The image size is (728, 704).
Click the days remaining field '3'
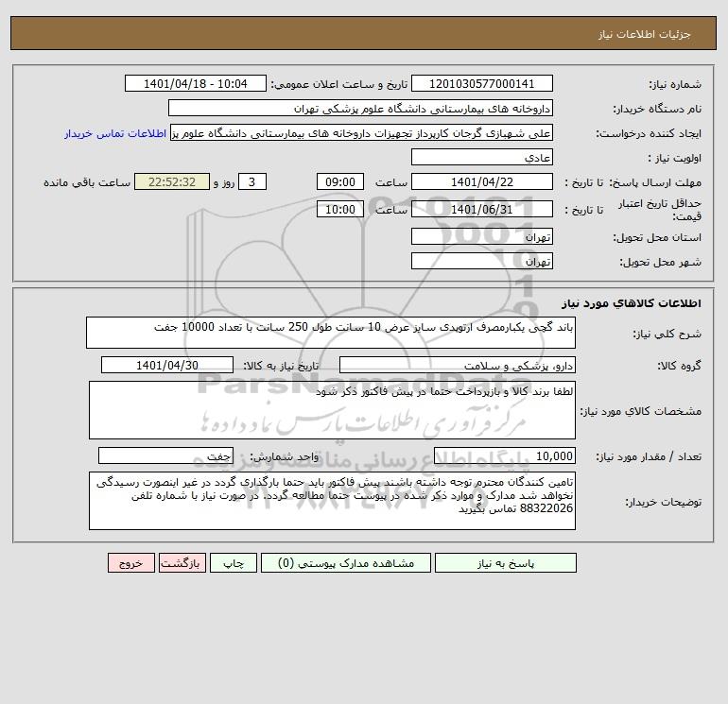252,182
